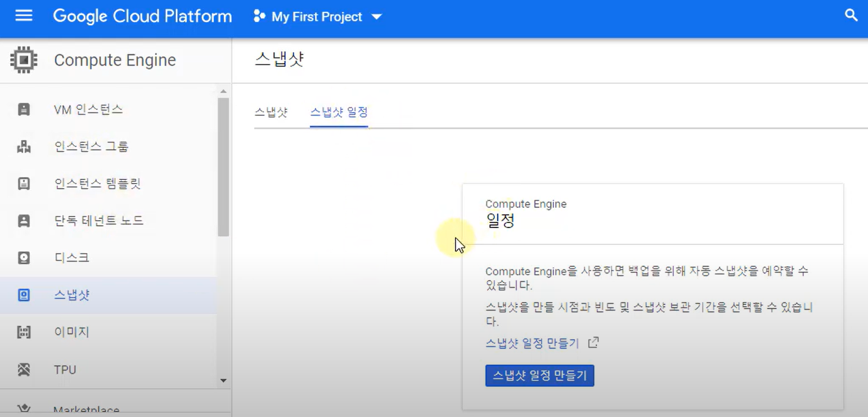Open 인스턴스 그룹 in sidebar
Screen dimensions: 868x417
108,146
